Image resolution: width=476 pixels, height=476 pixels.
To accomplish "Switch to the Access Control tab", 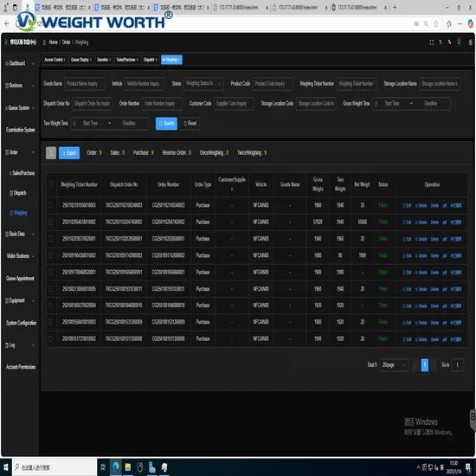I will coord(54,60).
